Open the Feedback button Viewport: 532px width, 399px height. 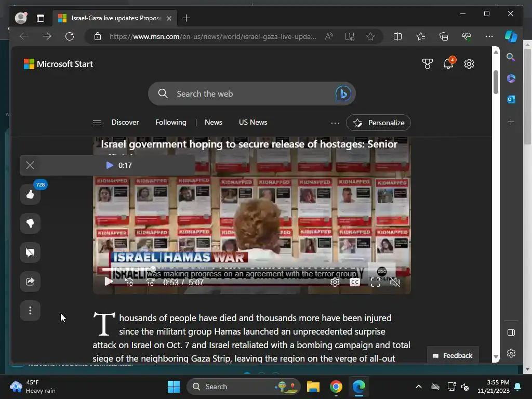pos(453,355)
